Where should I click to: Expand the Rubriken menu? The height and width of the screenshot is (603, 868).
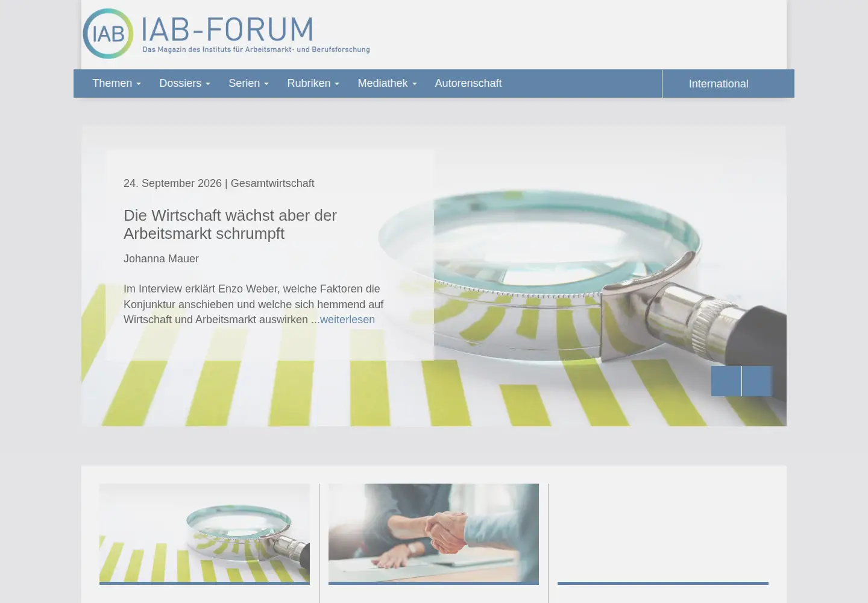[x=313, y=83]
